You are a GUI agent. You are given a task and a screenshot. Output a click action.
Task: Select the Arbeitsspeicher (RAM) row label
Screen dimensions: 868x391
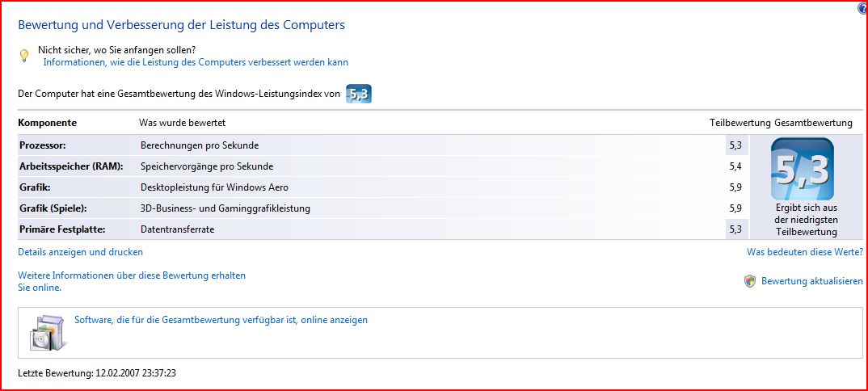(x=71, y=166)
